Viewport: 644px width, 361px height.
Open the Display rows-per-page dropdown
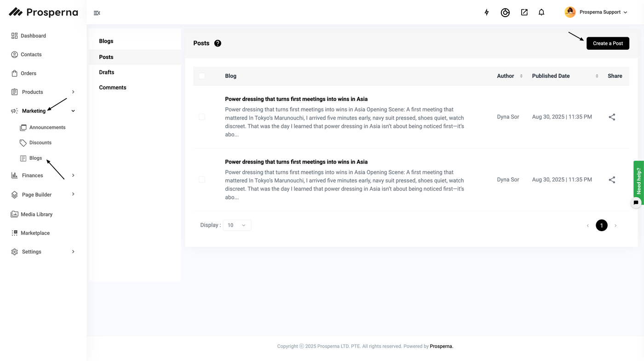(237, 225)
